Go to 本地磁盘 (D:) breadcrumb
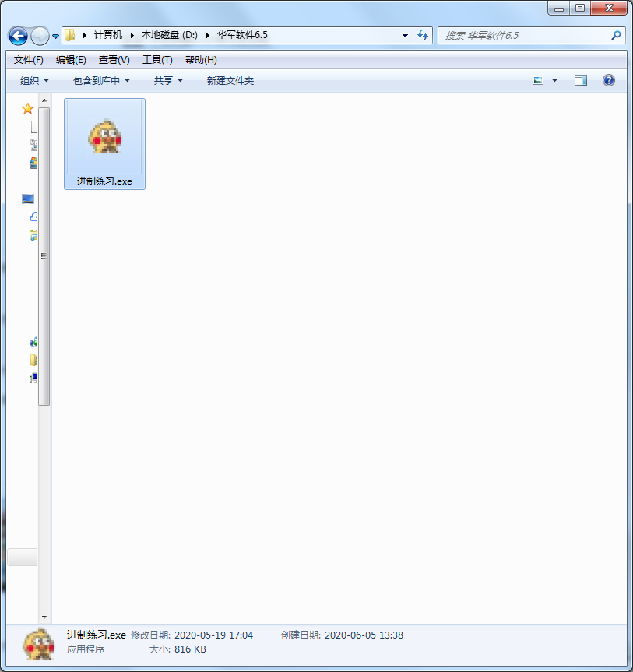The height and width of the screenshot is (672, 633). (170, 35)
